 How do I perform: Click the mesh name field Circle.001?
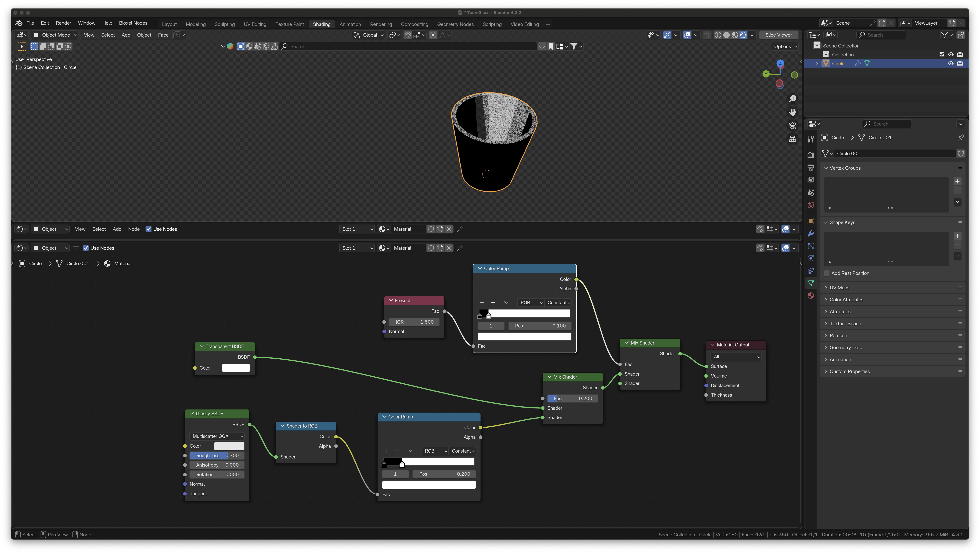[895, 154]
